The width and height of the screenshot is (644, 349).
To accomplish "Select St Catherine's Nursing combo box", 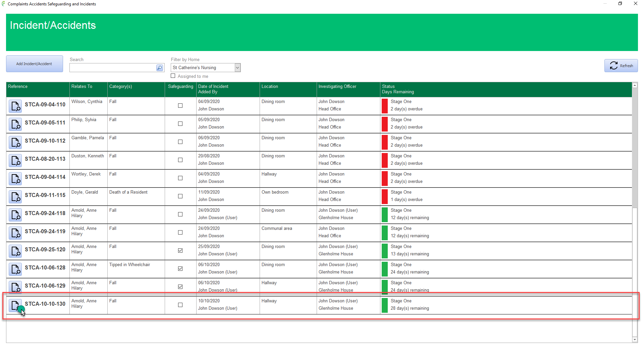I will (x=203, y=68).
